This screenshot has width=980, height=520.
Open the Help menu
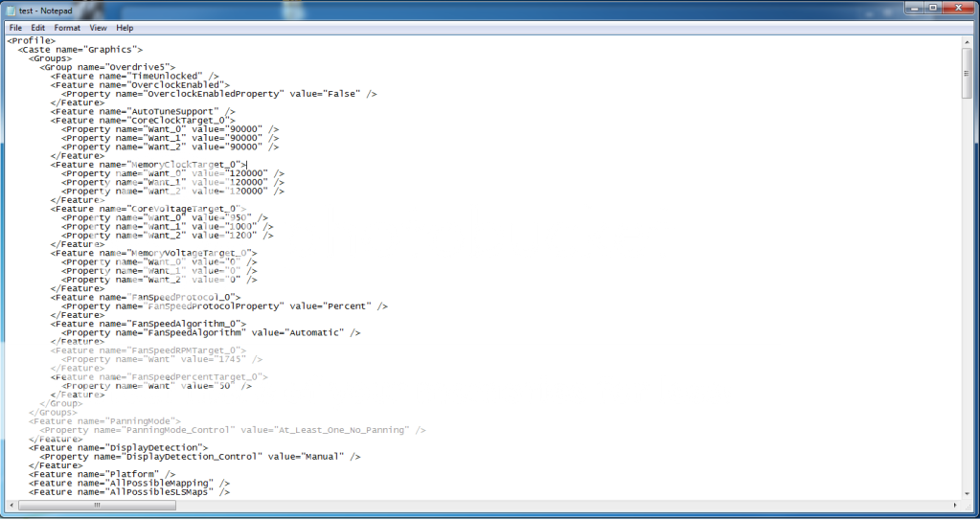(125, 28)
